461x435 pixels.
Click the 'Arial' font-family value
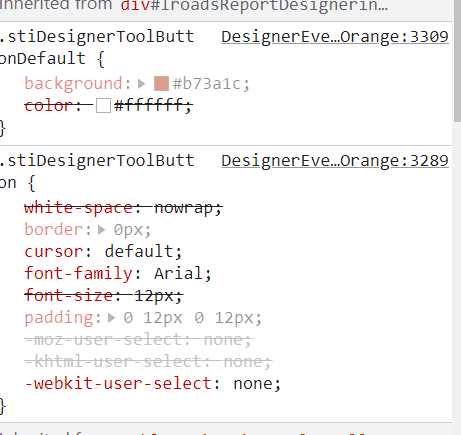tap(179, 274)
